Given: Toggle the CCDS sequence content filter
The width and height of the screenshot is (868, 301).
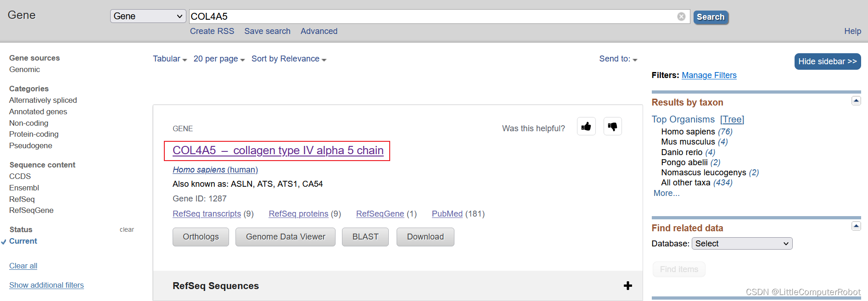Looking at the screenshot, I should click(x=20, y=176).
